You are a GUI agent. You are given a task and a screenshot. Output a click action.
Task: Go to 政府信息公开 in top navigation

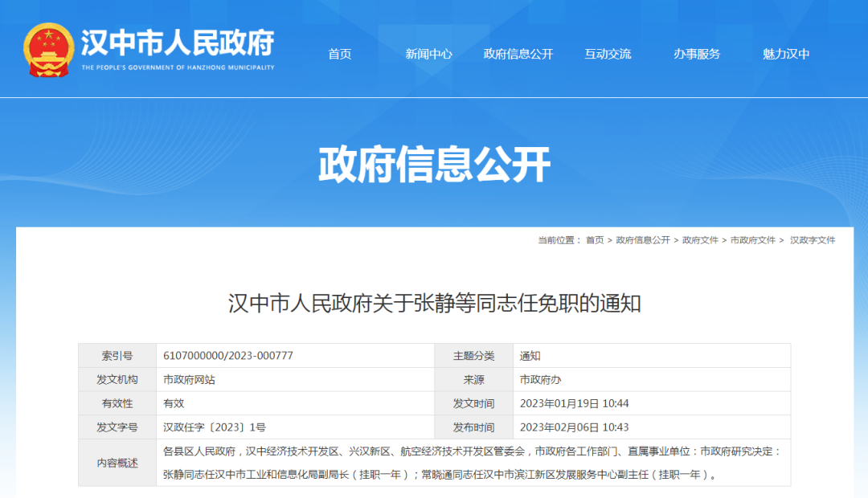click(518, 54)
